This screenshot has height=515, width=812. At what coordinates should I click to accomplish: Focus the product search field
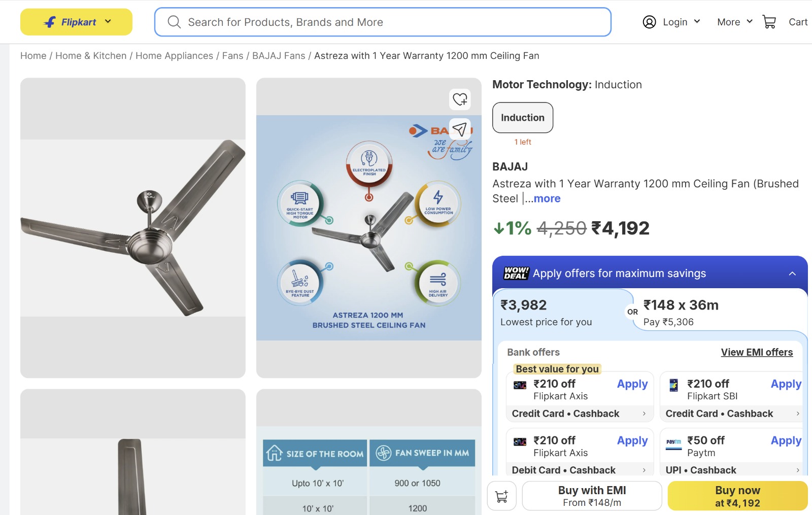(x=391, y=22)
